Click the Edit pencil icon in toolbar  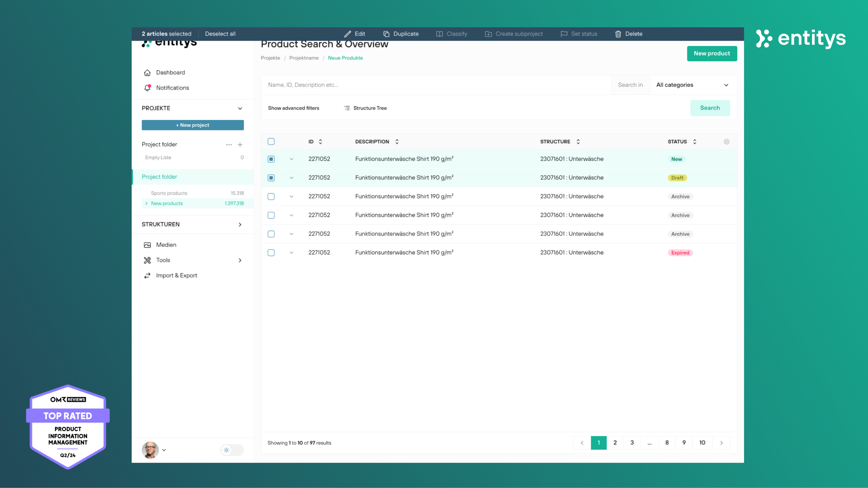[x=347, y=34]
